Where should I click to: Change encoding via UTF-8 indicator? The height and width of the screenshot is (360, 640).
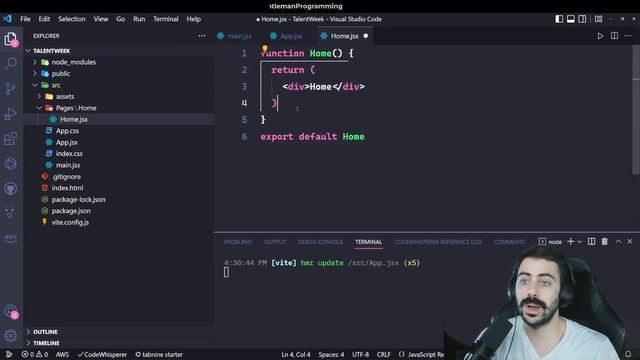pyautogui.click(x=360, y=354)
